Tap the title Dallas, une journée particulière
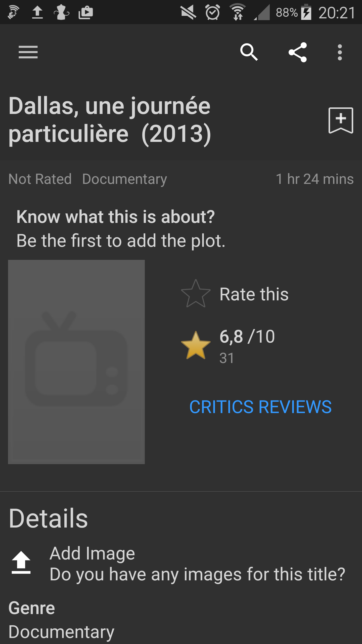The width and height of the screenshot is (362, 644). coord(110,120)
